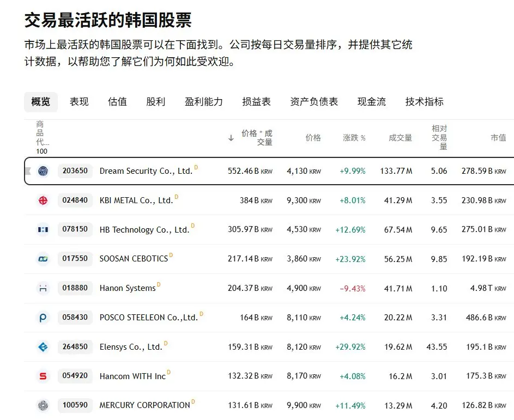Open ticker 264850 link
Image resolution: width=514 pixels, height=420 pixels.
pos(75,346)
